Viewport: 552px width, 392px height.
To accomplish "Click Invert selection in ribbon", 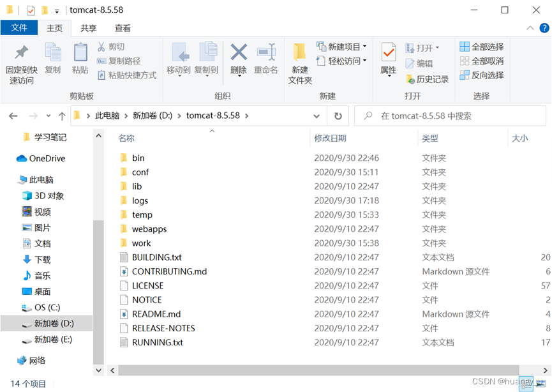I will (x=482, y=75).
